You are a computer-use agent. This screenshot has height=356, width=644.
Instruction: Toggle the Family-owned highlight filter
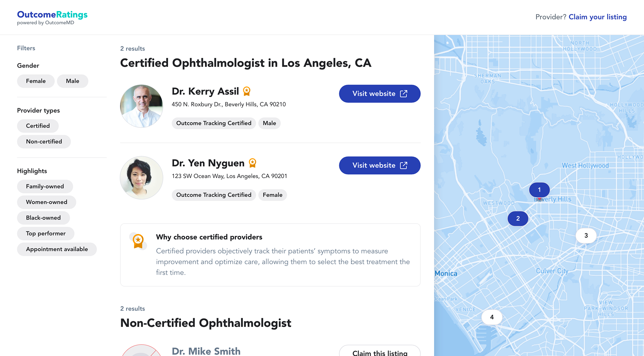pyautogui.click(x=45, y=186)
